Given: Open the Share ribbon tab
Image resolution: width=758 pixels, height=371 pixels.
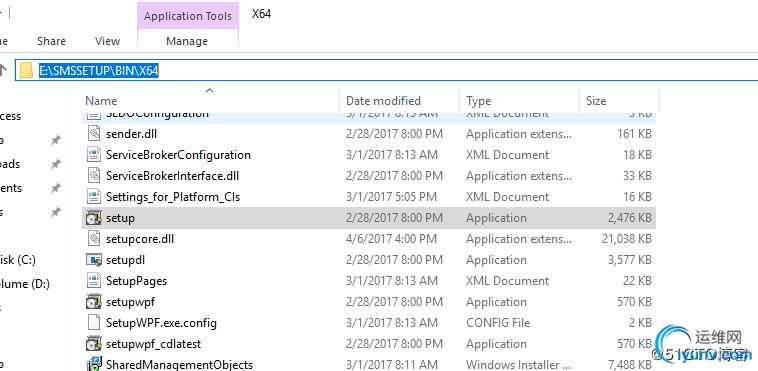Looking at the screenshot, I should (51, 42).
